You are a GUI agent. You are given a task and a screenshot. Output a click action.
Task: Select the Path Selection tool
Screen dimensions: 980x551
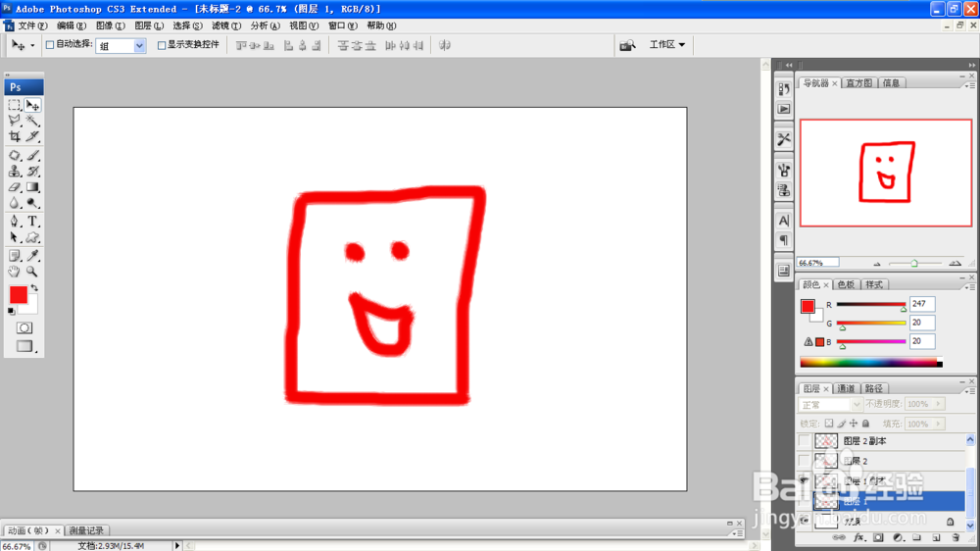point(15,237)
